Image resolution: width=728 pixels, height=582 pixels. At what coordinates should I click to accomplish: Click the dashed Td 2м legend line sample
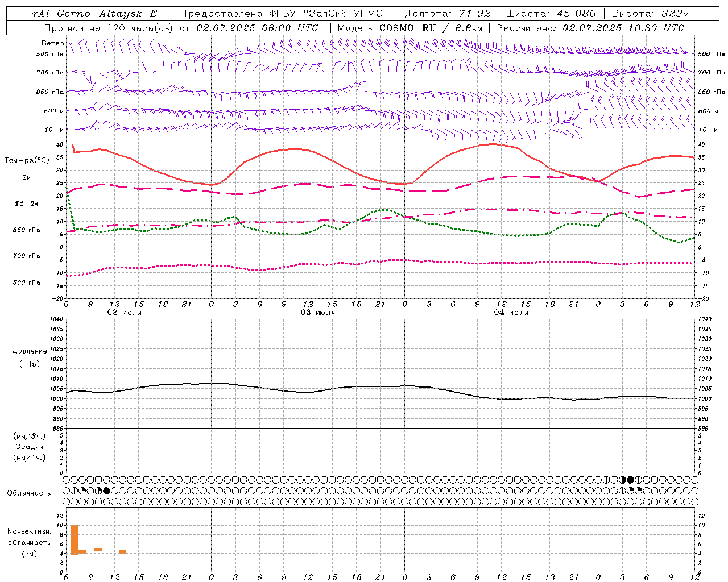click(25, 210)
